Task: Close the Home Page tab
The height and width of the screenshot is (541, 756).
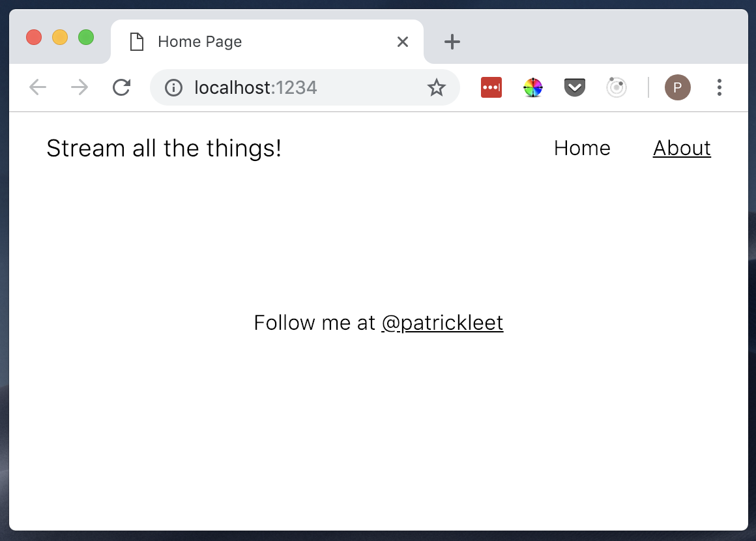Action: click(x=403, y=42)
